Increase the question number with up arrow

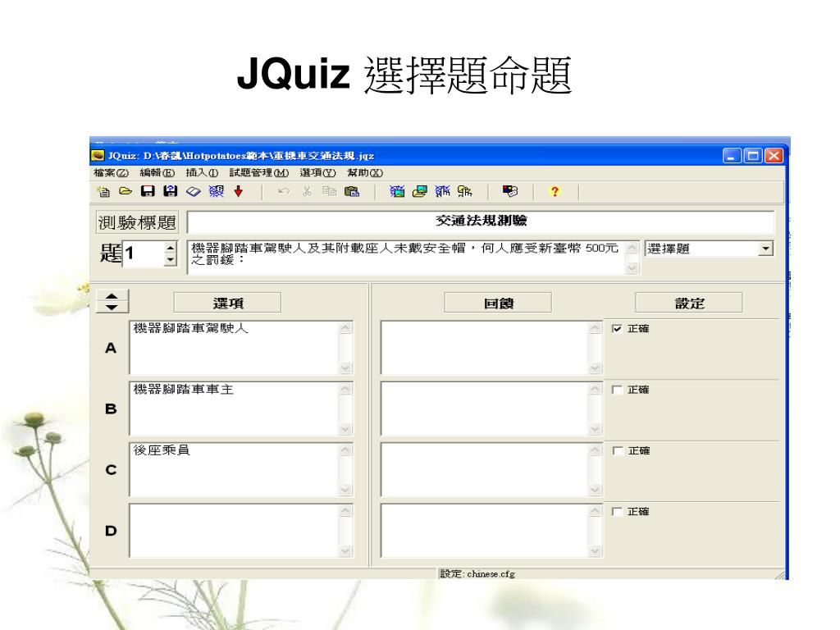[x=171, y=248]
